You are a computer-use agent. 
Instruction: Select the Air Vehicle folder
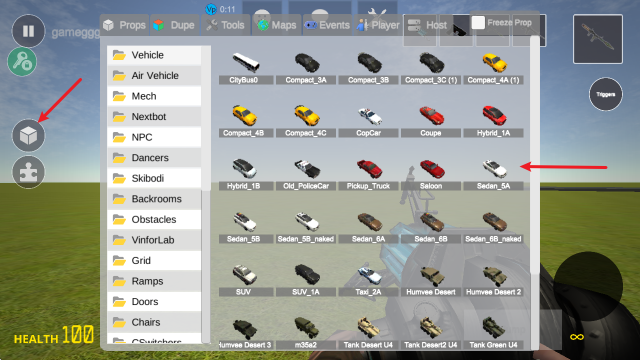(x=154, y=76)
